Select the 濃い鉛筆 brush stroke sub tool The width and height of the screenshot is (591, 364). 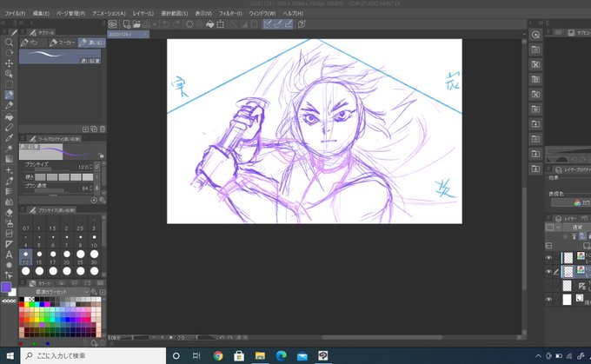click(60, 56)
